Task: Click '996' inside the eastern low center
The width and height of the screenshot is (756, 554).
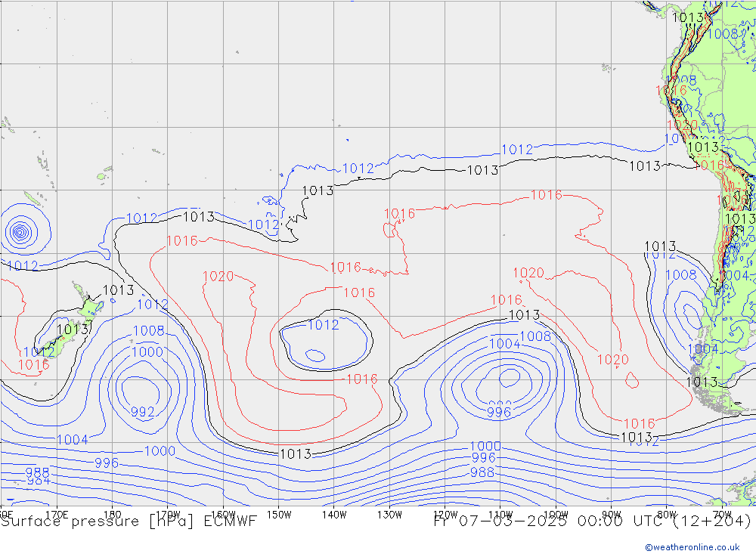Action: tap(498, 412)
